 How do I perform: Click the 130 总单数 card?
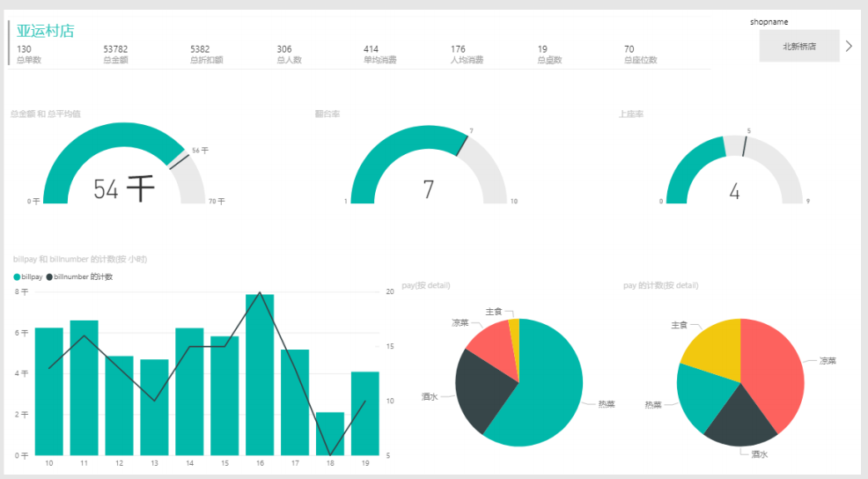point(29,55)
